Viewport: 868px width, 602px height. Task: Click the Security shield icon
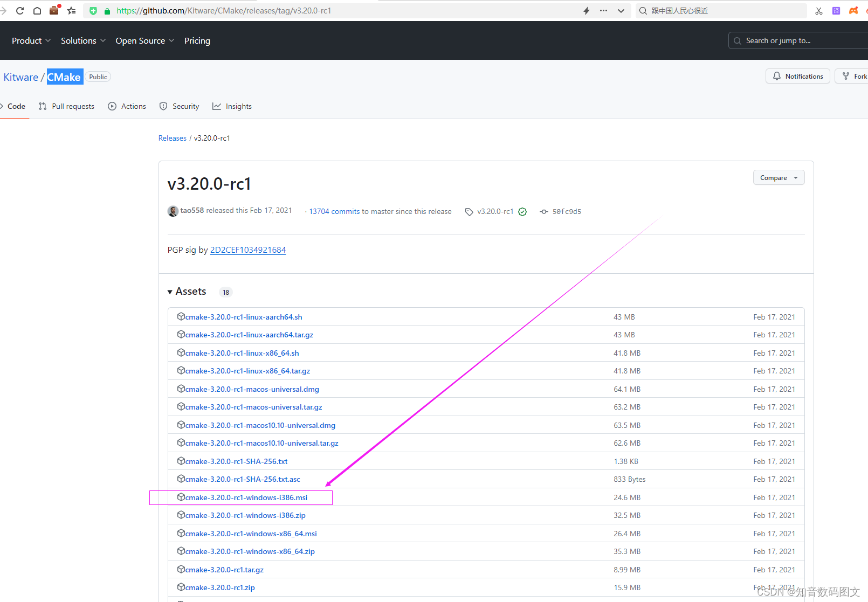click(x=163, y=106)
